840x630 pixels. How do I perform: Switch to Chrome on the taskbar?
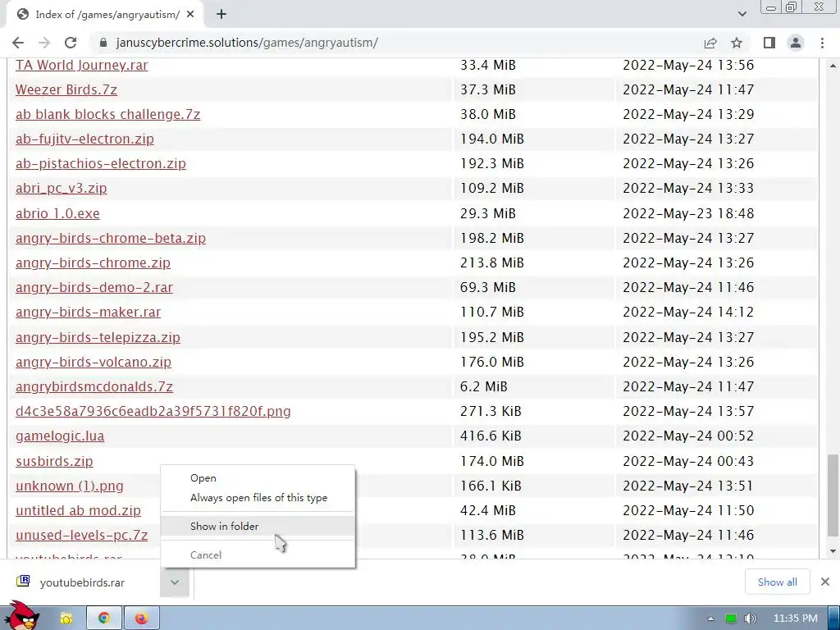coord(103,619)
